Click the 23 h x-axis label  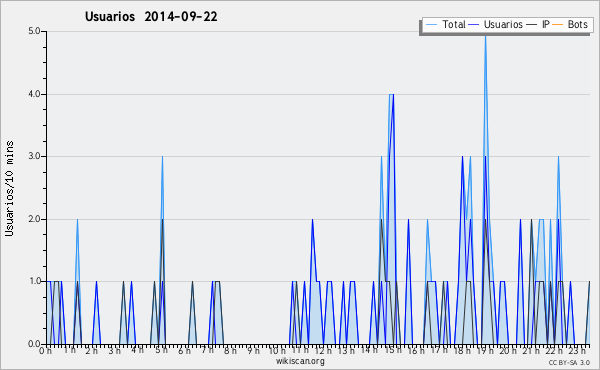click(578, 350)
